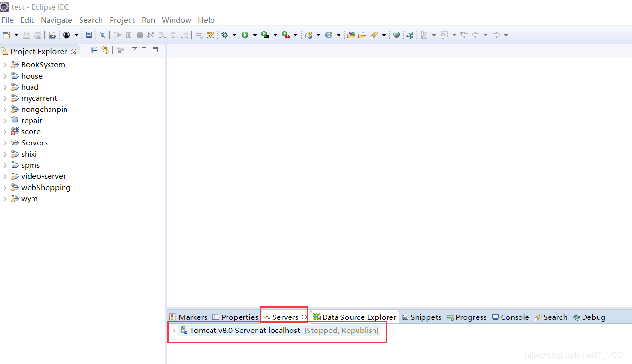The width and height of the screenshot is (632, 364).
Task: Click the Drop to Frame icon
Action: coord(199,35)
